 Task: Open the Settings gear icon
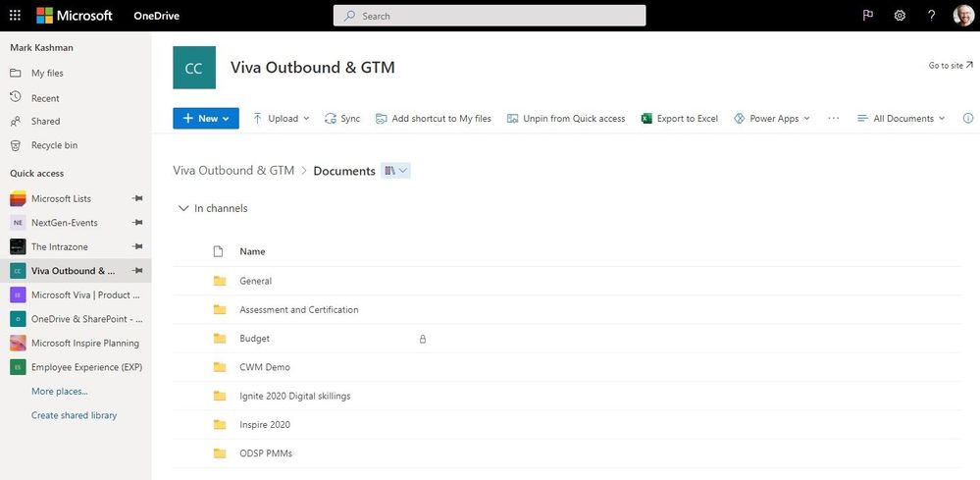pyautogui.click(x=900, y=16)
